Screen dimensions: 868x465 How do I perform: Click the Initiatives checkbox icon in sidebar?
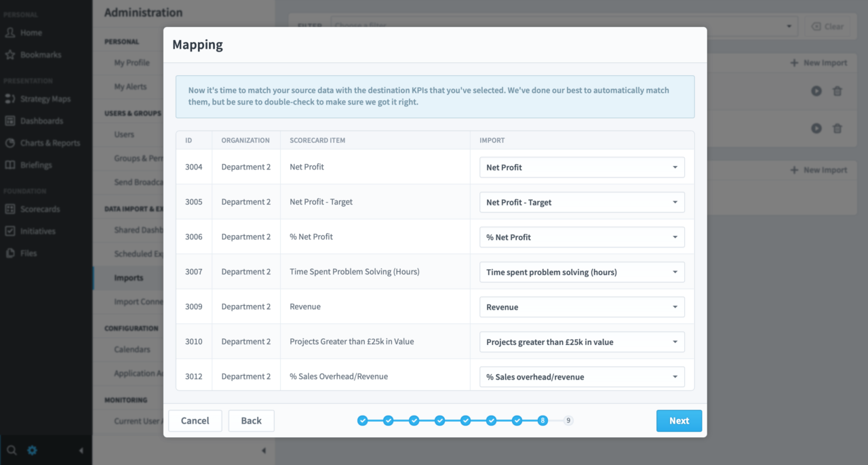click(10, 231)
